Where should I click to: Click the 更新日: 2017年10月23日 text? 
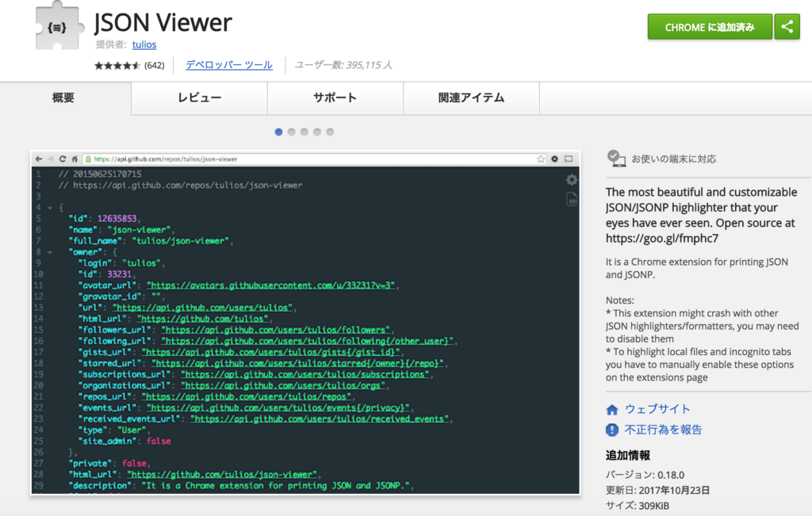[x=657, y=490]
